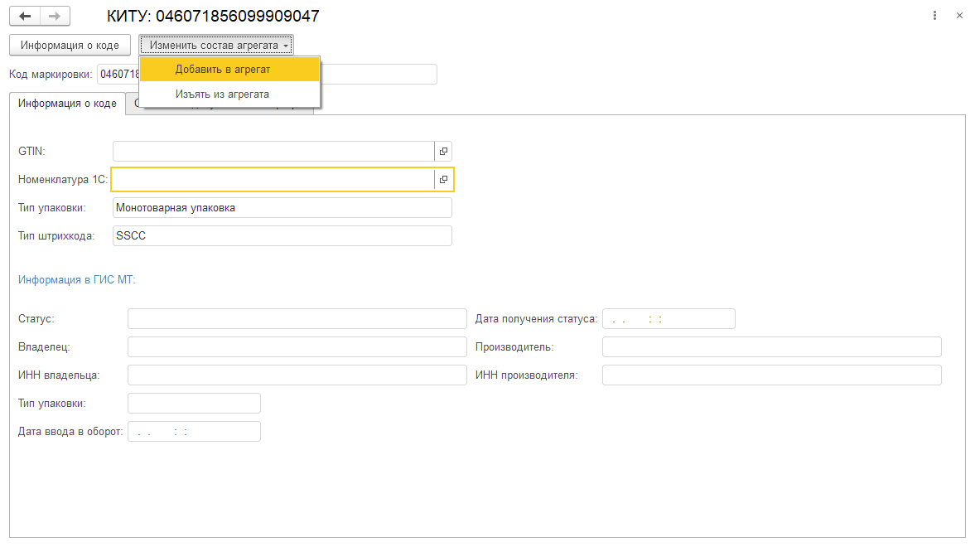Go forward with the right arrow button
Viewport: 980px width, 547px height.
[55, 17]
